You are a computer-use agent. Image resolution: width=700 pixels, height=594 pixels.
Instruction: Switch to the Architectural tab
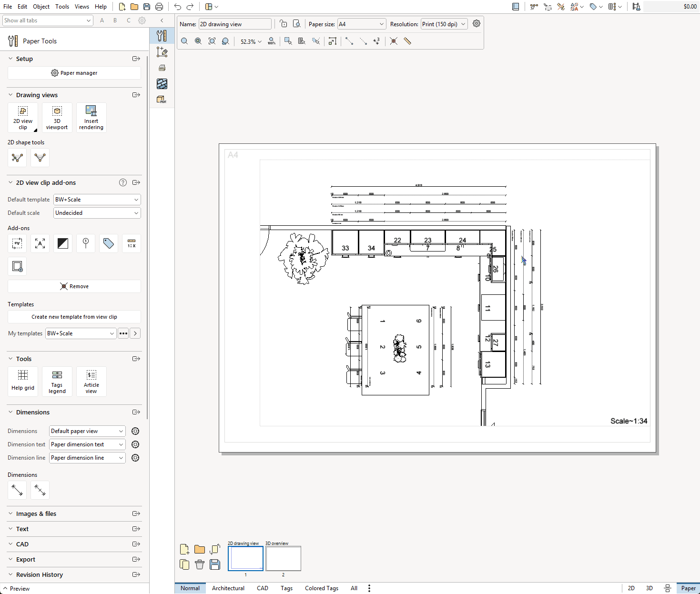coord(228,588)
